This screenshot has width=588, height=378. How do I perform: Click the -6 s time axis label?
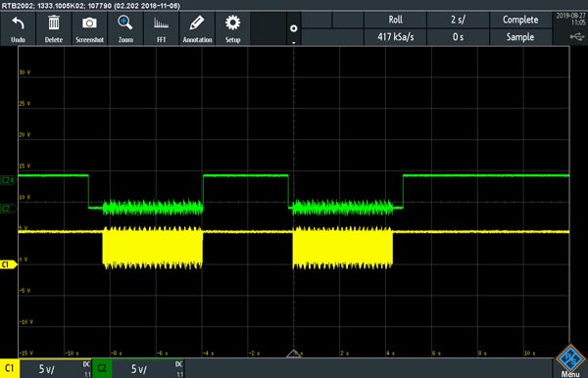pyautogui.click(x=163, y=354)
